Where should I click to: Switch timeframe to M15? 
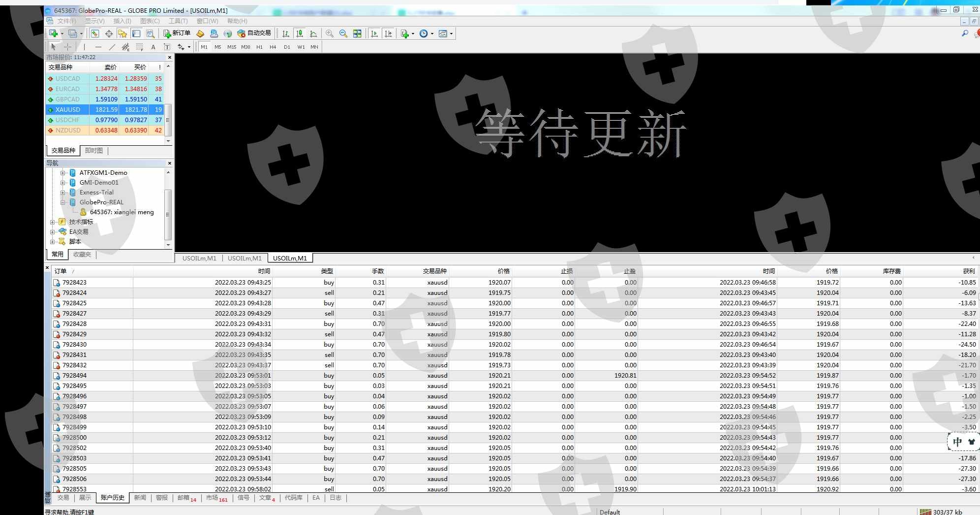point(232,47)
